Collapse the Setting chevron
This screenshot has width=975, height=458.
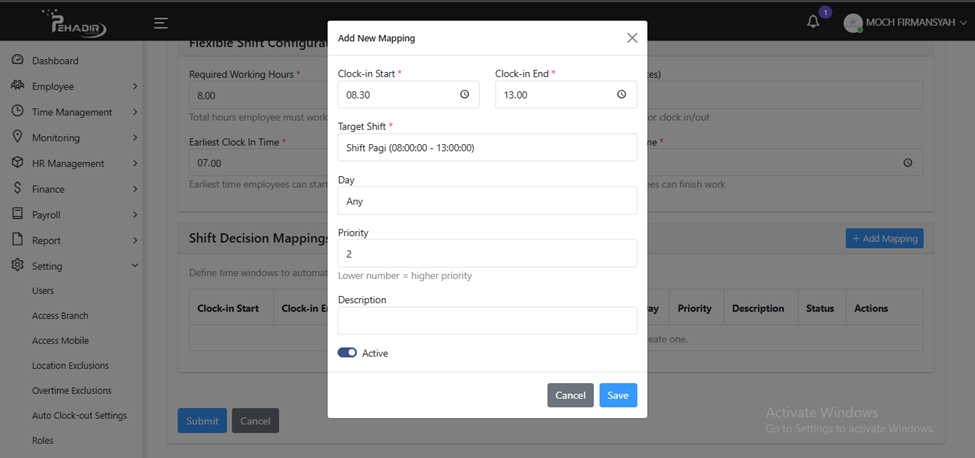tap(135, 266)
